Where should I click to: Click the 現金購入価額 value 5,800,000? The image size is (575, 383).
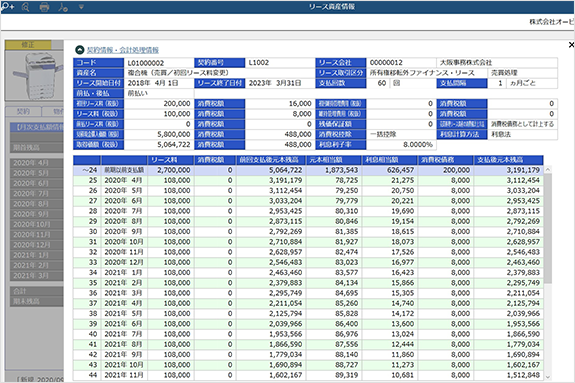point(159,135)
